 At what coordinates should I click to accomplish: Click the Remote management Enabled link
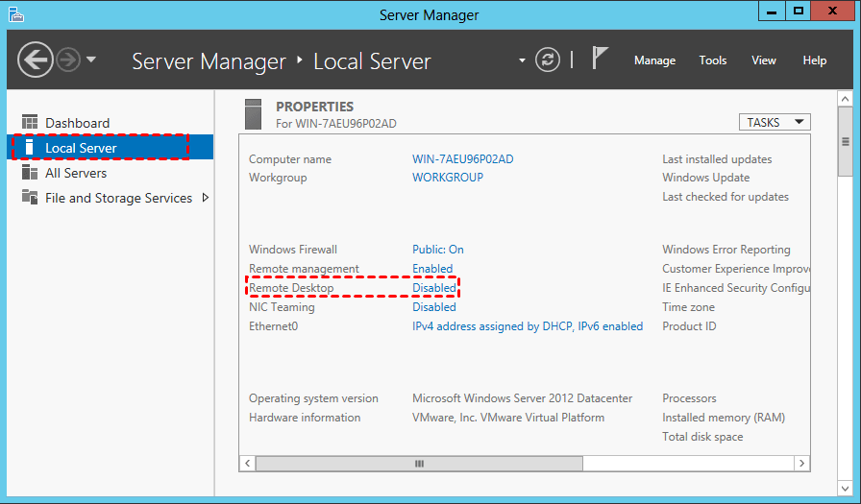tap(432, 269)
